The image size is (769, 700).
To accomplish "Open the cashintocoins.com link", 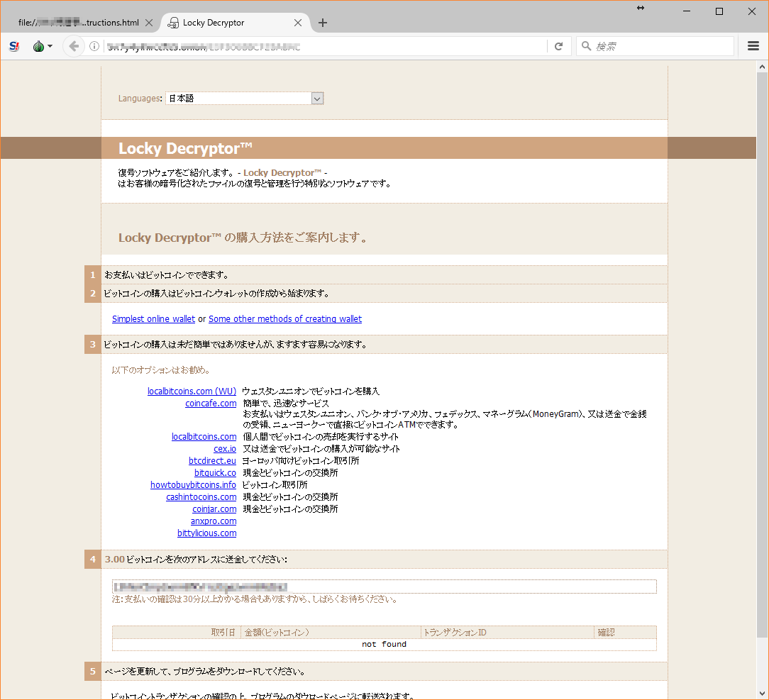I will (x=201, y=496).
